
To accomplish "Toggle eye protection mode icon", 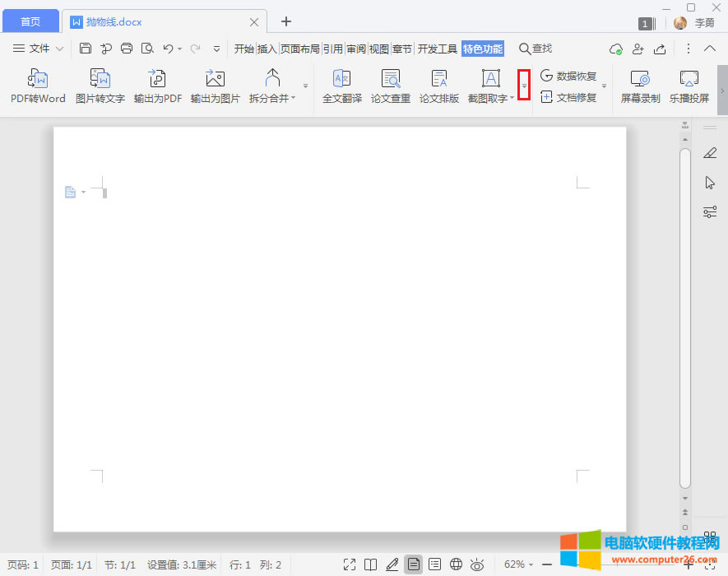I will pos(477,564).
